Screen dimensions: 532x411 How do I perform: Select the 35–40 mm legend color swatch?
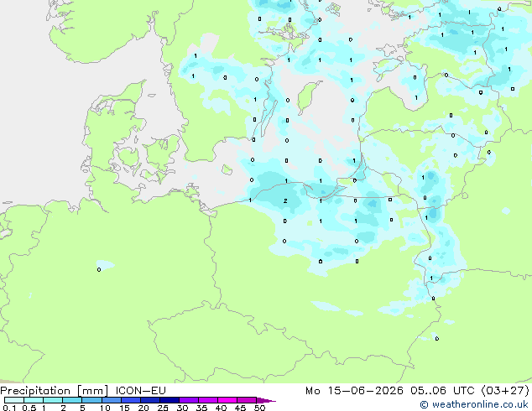(x=207, y=400)
